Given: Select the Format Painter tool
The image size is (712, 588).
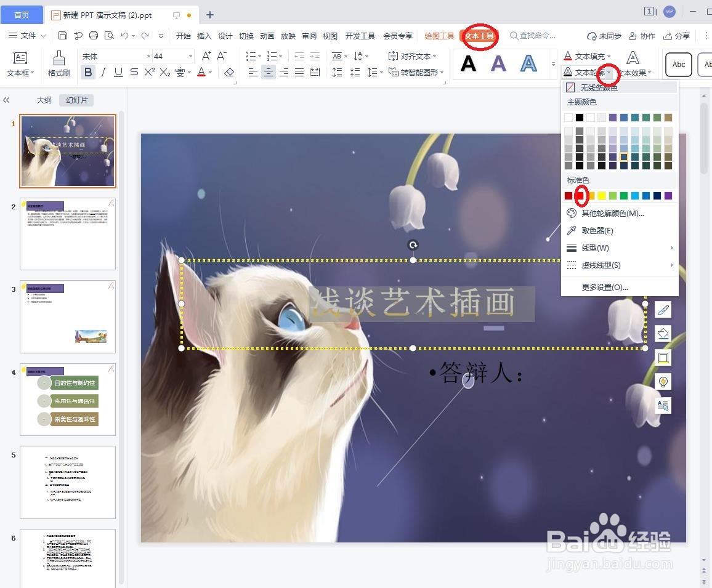Looking at the screenshot, I should [59, 63].
